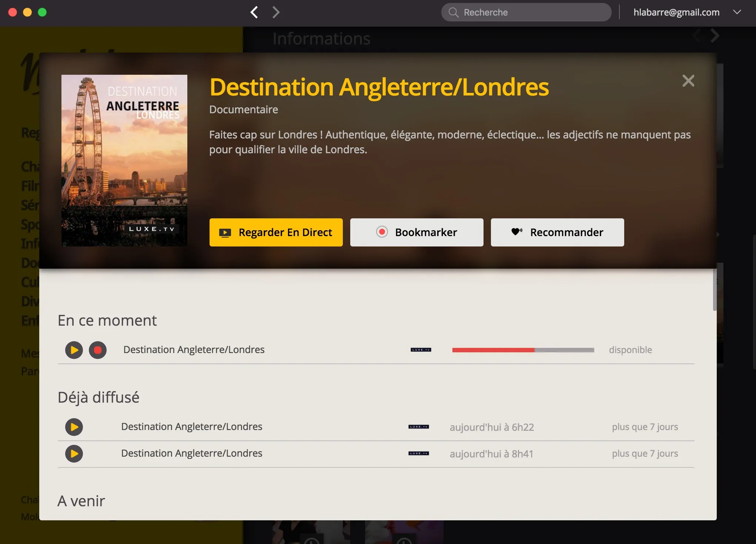Click the 'Documentaire' genre label
The width and height of the screenshot is (756, 544).
point(244,110)
